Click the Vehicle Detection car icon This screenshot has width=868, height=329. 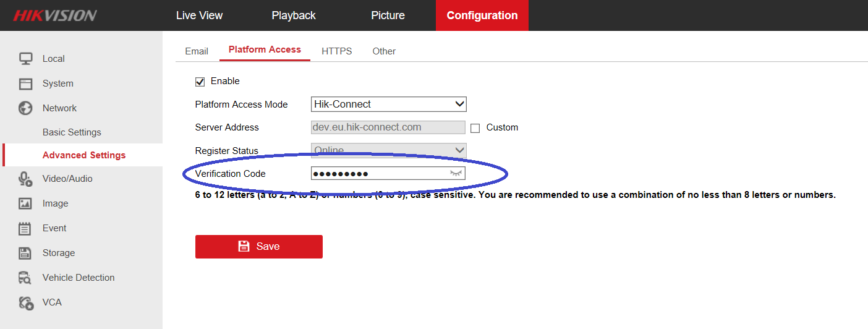(25, 278)
